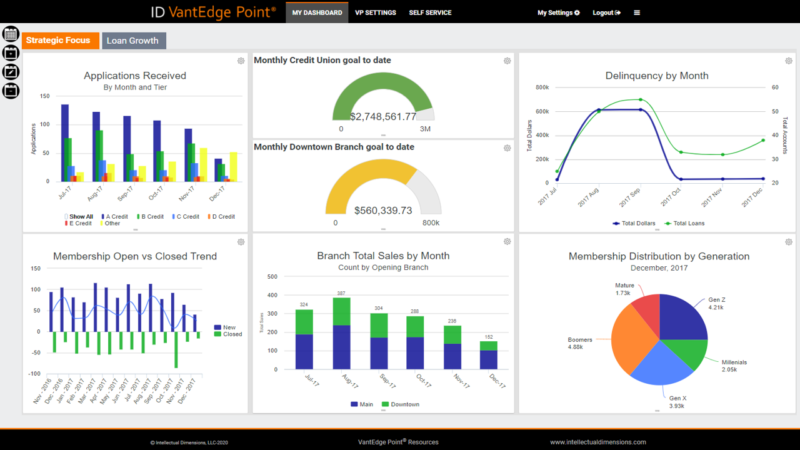Toggle E Credit series in legend
The width and height of the screenshot is (800, 450).
[x=78, y=223]
